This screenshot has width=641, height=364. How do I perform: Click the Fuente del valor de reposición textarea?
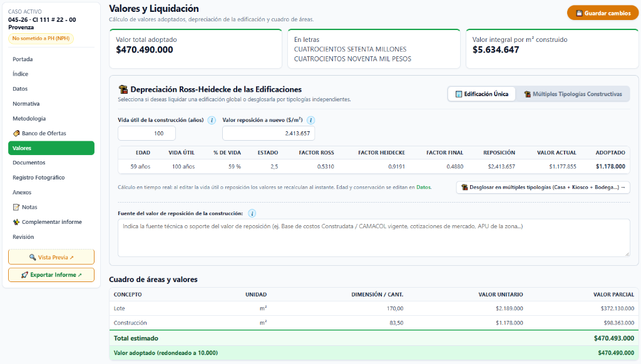tap(374, 238)
